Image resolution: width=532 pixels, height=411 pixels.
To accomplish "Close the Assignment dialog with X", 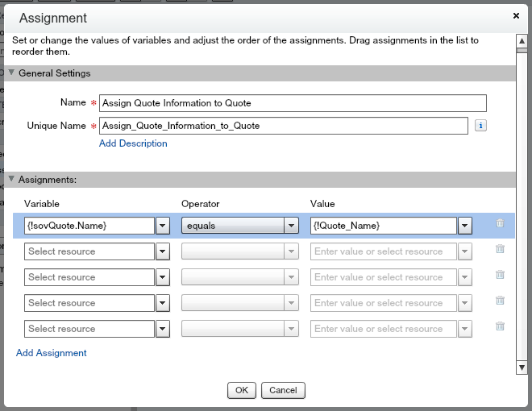I will coord(516,15).
